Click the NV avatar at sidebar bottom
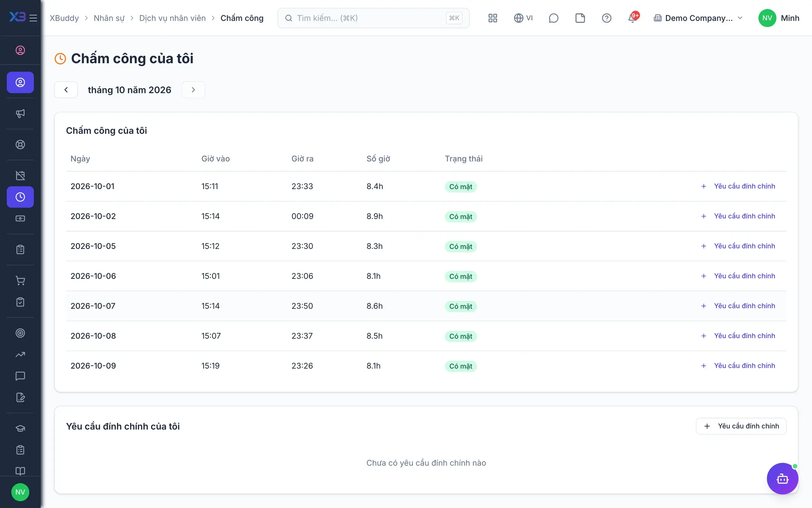 pyautogui.click(x=20, y=492)
